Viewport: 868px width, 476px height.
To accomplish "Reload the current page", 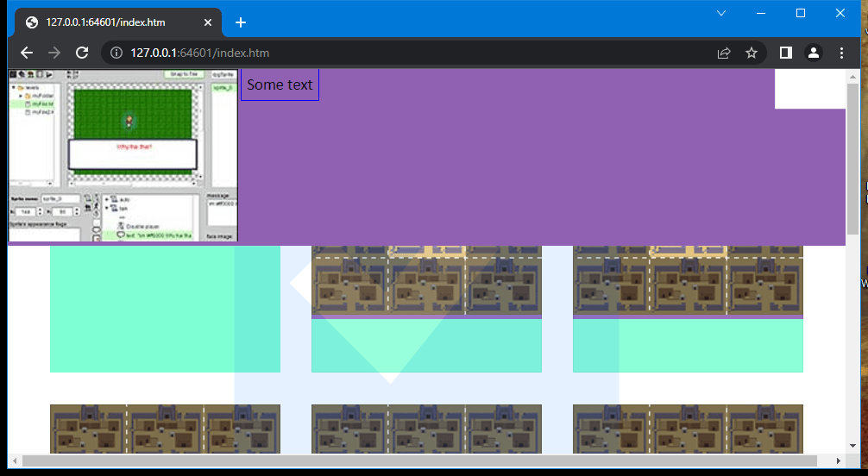I will click(83, 53).
